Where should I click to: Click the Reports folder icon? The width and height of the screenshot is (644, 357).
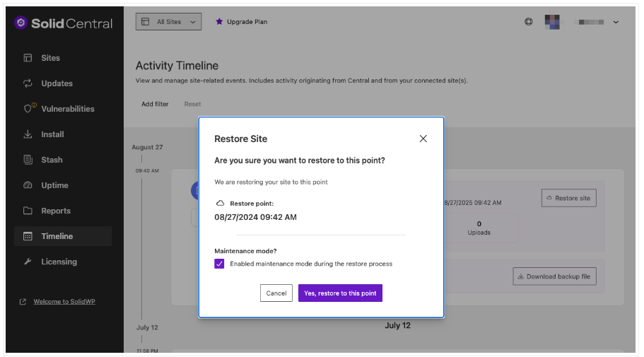pos(28,211)
